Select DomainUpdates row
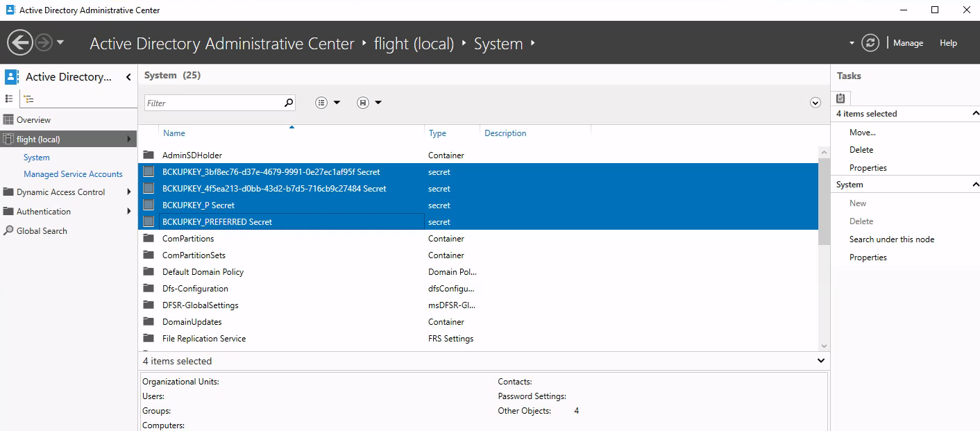The height and width of the screenshot is (431, 980). 478,322
